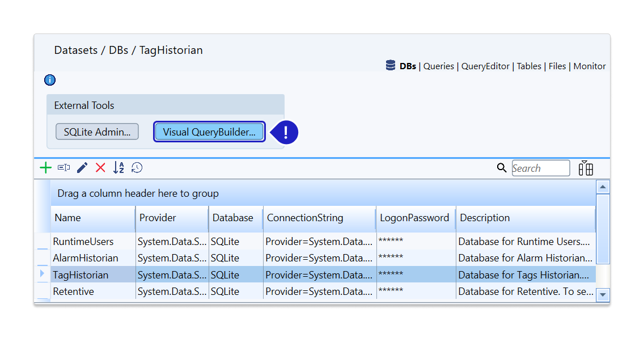Launch the SQLite Admin tool

(97, 132)
